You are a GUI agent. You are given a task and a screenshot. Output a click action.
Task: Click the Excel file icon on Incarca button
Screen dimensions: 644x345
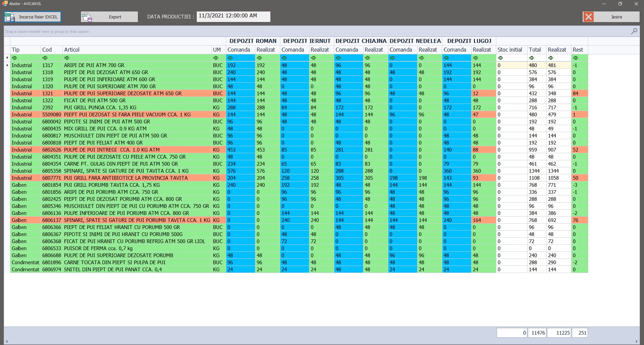9,17
